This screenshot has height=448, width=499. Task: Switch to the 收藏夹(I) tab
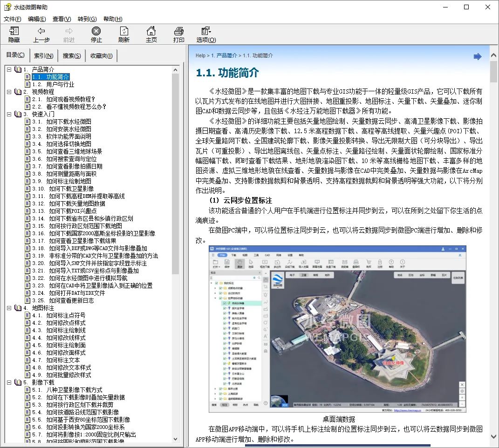[101, 56]
